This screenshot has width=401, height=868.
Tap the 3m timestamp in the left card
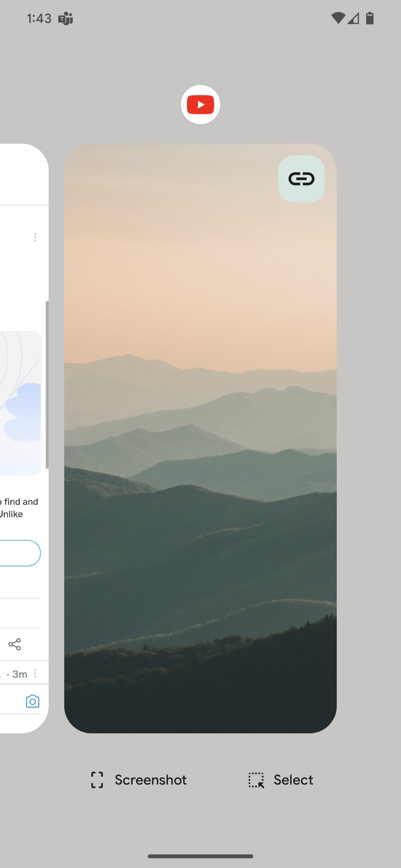pyautogui.click(x=20, y=674)
